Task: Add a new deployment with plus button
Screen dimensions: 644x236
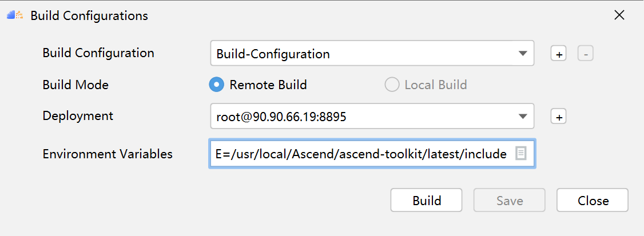Action: coord(558,117)
